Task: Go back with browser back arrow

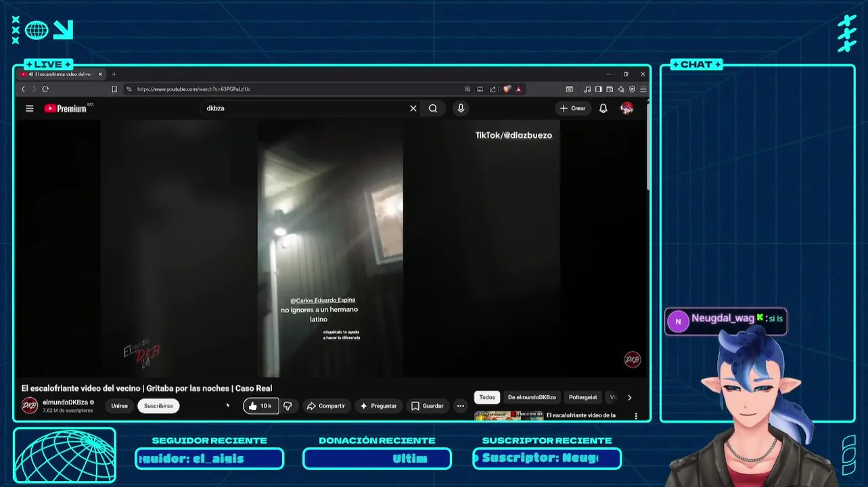Action: (x=23, y=89)
